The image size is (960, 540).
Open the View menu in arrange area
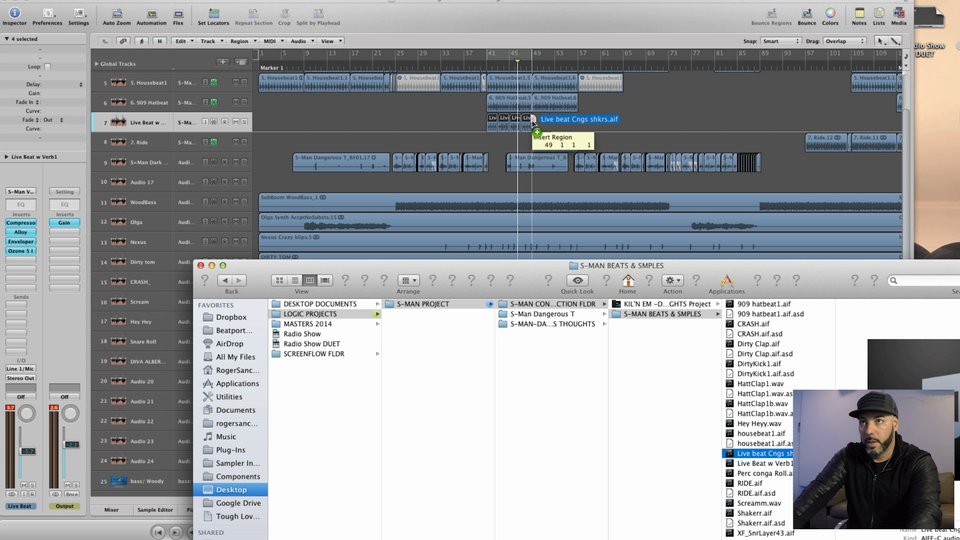point(331,41)
